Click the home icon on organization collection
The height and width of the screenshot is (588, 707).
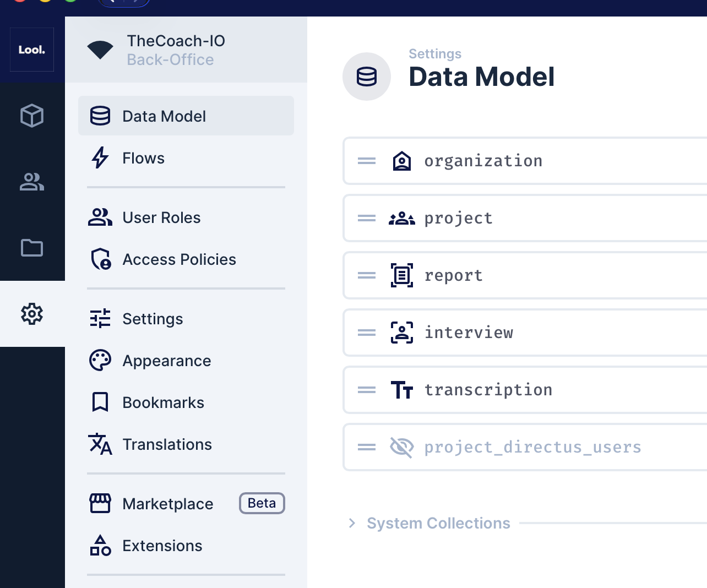pos(402,161)
